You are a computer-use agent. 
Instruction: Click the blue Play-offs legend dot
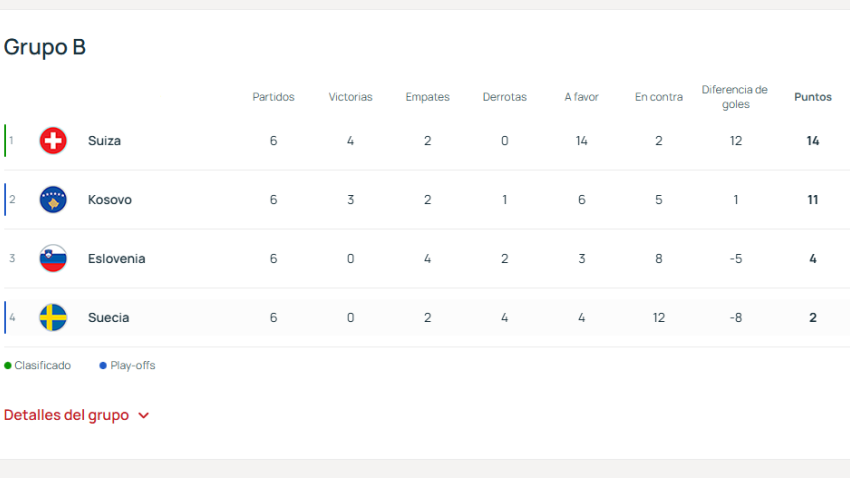(x=103, y=366)
